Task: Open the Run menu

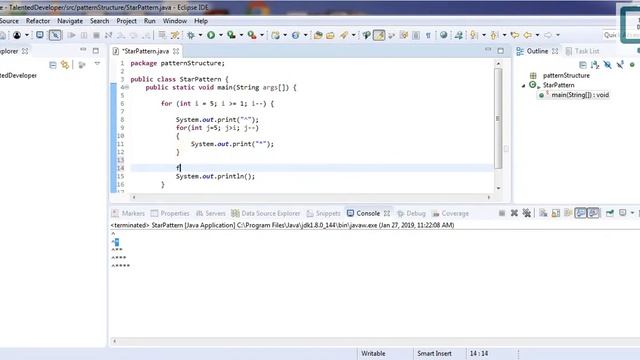Action: click(150, 21)
